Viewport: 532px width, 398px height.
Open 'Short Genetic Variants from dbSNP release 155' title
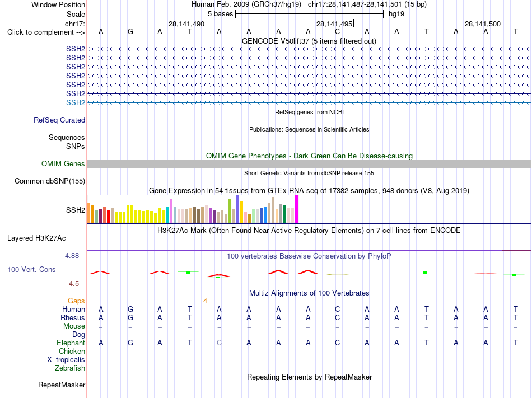click(309, 173)
